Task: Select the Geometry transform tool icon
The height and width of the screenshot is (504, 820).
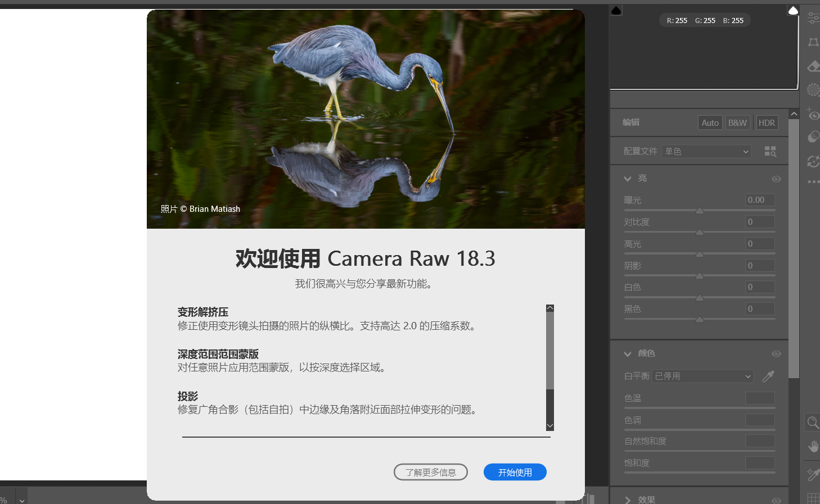Action: (x=813, y=42)
